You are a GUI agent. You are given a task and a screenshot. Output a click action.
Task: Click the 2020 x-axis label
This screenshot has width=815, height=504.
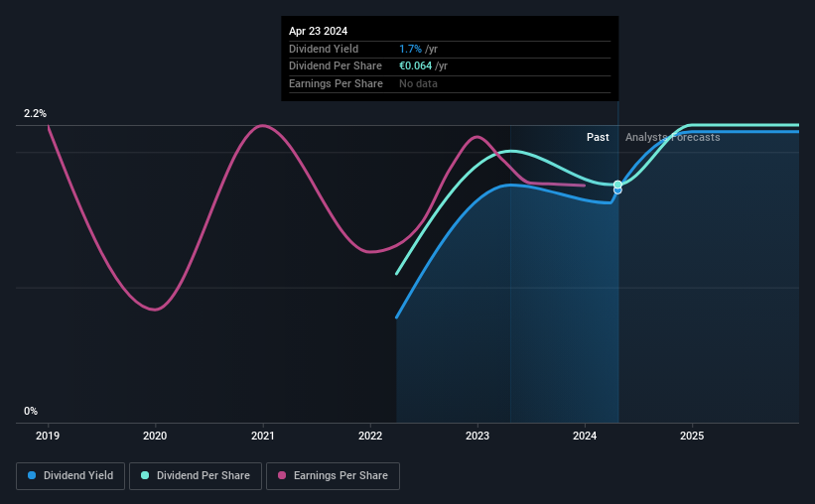[155, 436]
